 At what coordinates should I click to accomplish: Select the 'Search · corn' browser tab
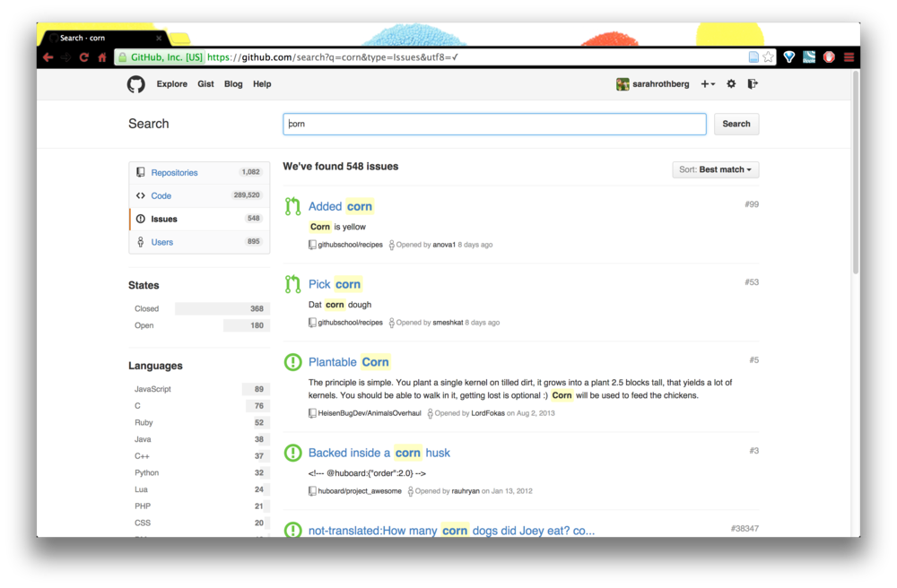(103, 39)
